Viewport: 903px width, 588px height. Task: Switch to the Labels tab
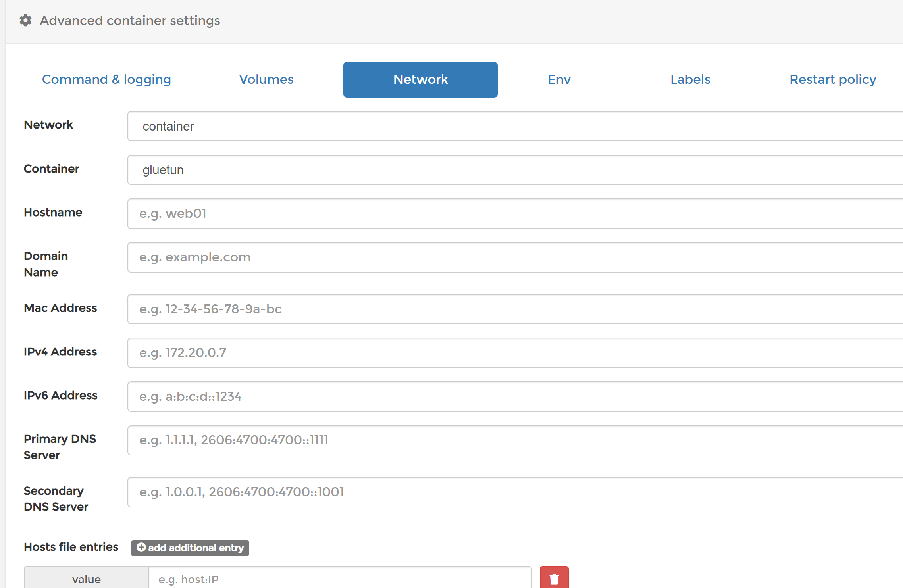pyautogui.click(x=690, y=79)
